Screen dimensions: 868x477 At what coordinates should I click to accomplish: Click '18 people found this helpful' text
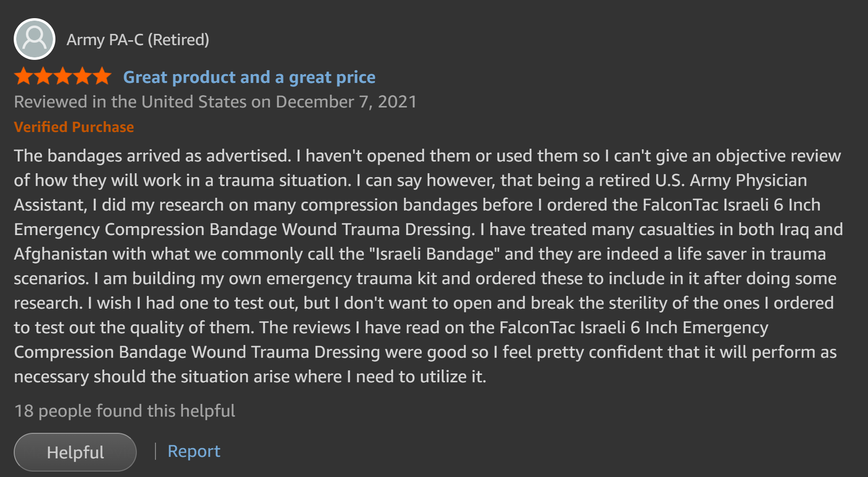(125, 411)
